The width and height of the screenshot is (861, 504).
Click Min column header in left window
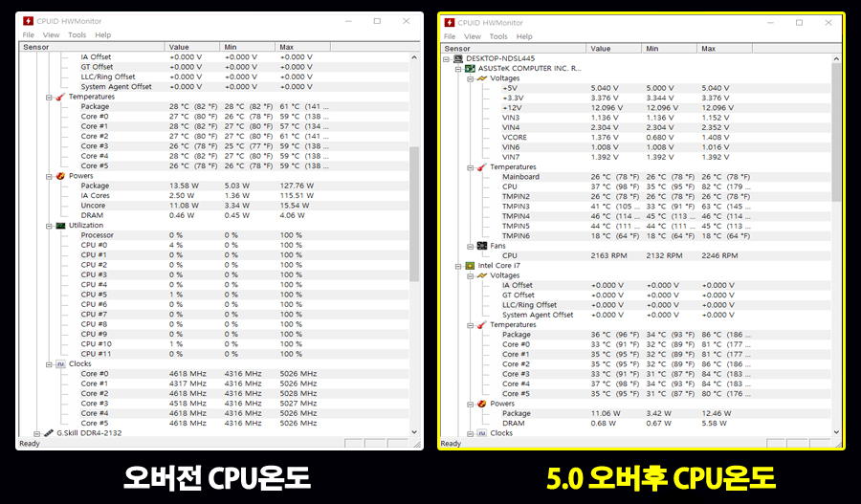tap(248, 47)
